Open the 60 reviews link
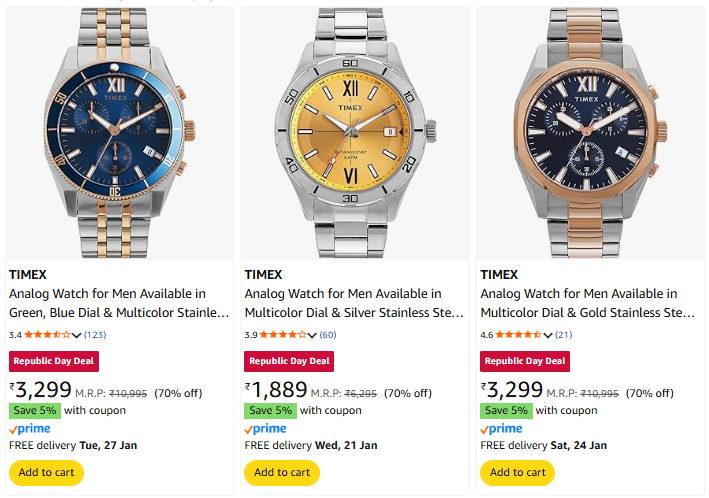The width and height of the screenshot is (709, 498). (x=328, y=334)
